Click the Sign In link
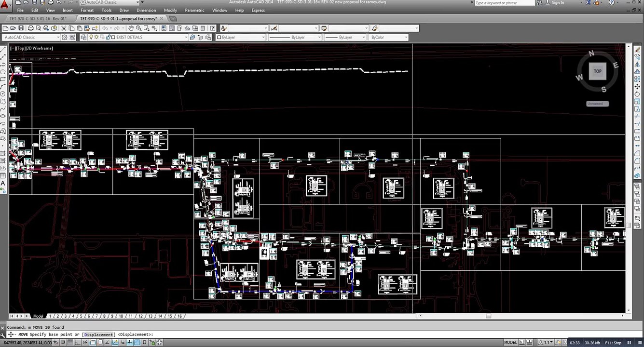644x347 pixels. point(558,3)
